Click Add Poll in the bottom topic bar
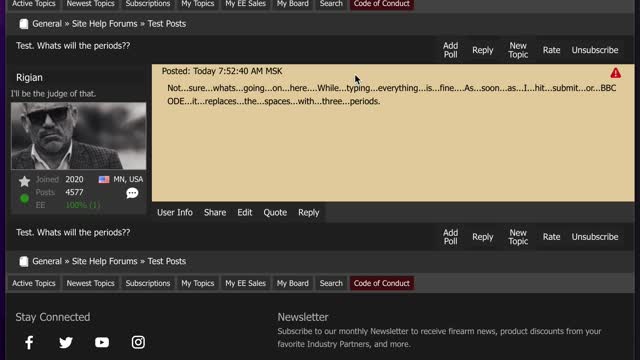640x360 pixels. (451, 237)
